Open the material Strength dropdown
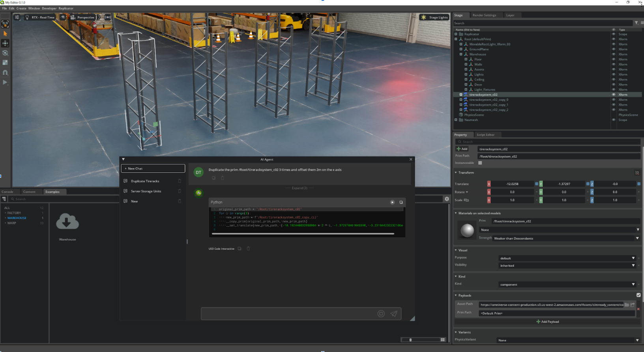 (566, 238)
